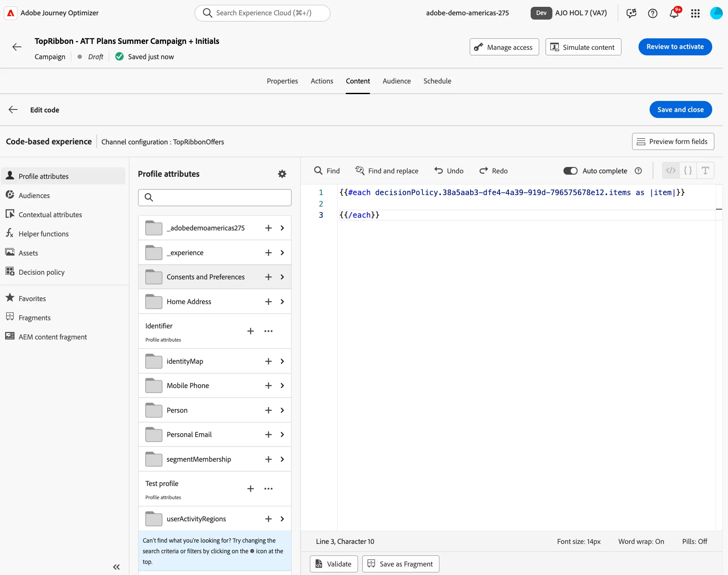The height and width of the screenshot is (575, 728).
Task: Add the Consents and Preferences folder
Action: (x=269, y=277)
